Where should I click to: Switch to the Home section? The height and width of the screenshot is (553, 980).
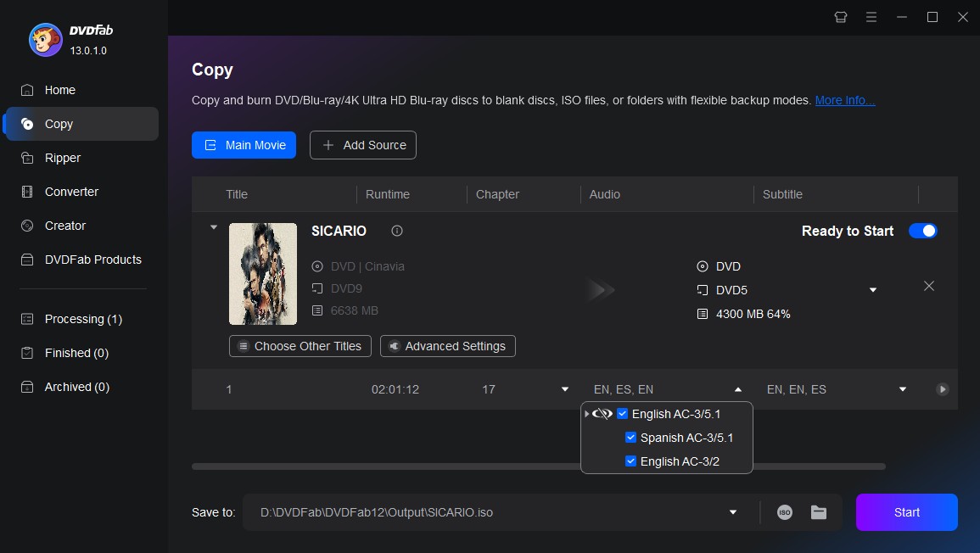click(x=59, y=90)
